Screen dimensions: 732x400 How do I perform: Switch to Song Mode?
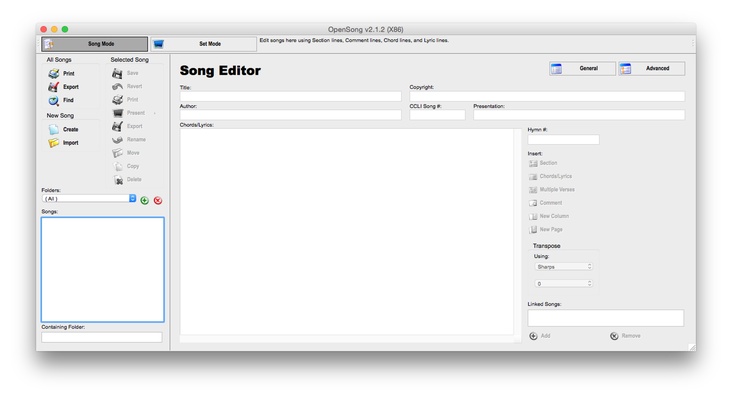coord(95,44)
